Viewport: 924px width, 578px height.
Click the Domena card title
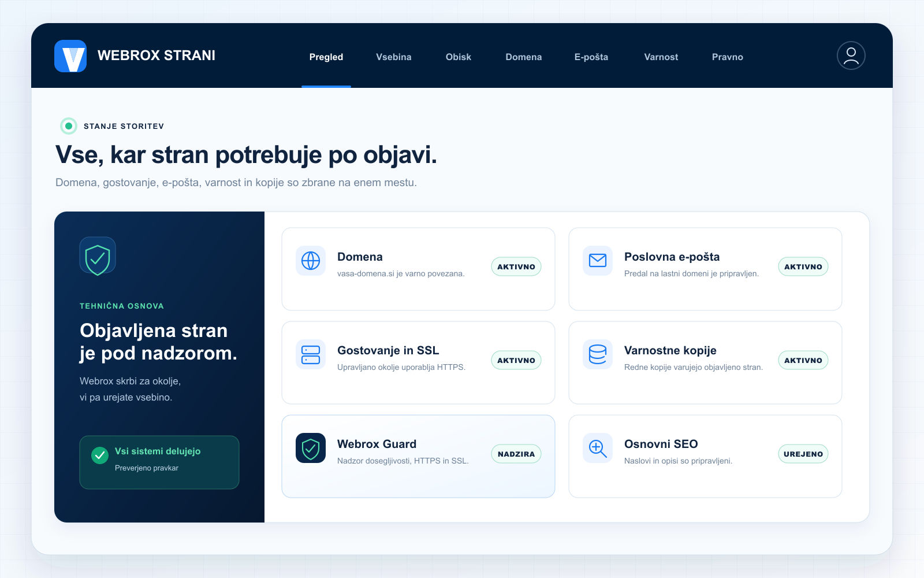click(360, 257)
